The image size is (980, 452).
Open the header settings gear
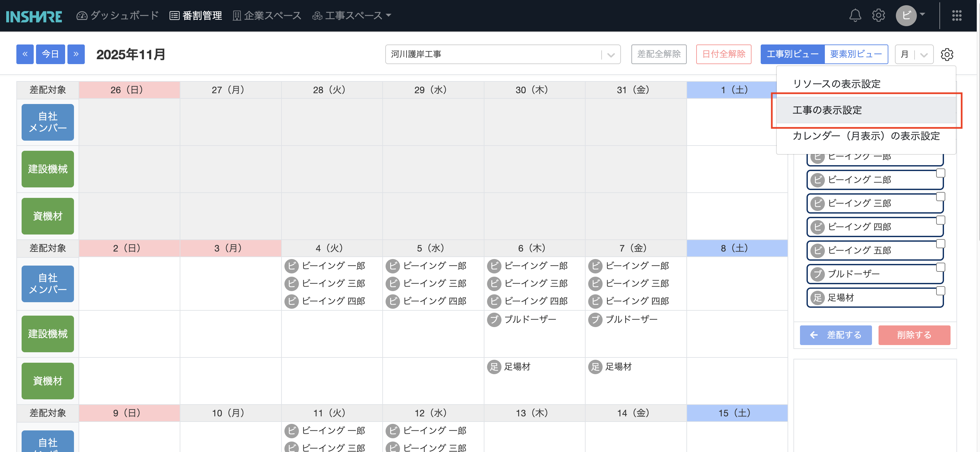(x=879, y=15)
